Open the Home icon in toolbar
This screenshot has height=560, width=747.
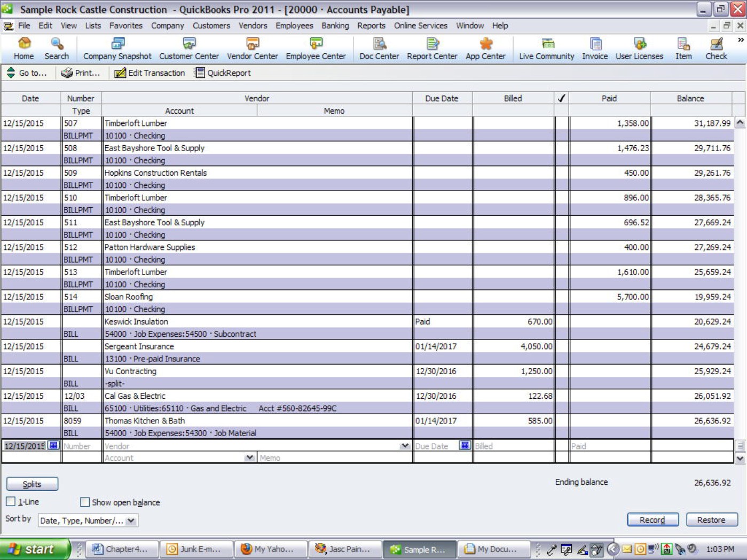point(23,49)
